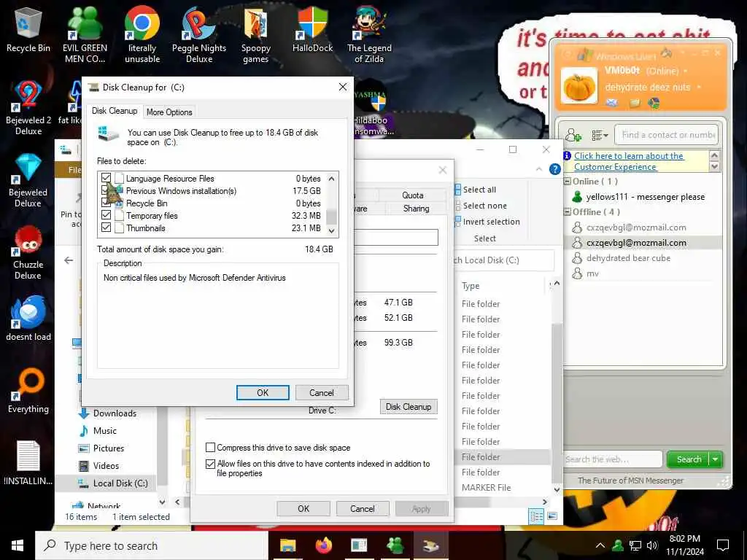Click 'Invert selection' in File Explorer
This screenshot has height=560, width=747.
pos(487,222)
